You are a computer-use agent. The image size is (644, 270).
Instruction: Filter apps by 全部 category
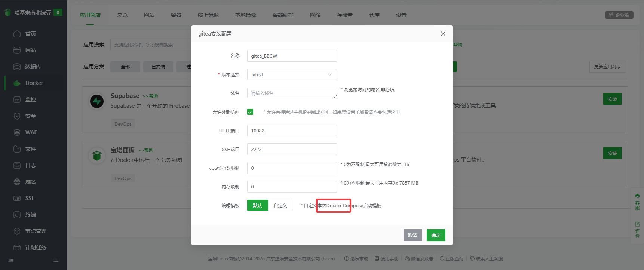tap(125, 67)
